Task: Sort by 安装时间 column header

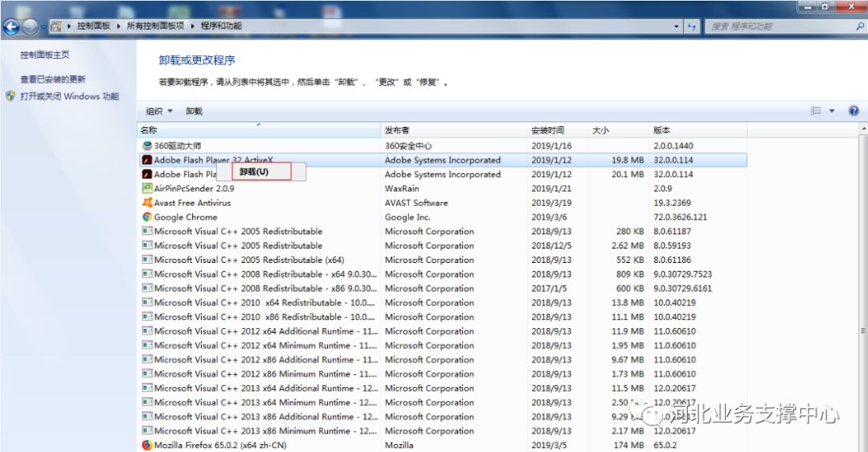Action: 557,130
